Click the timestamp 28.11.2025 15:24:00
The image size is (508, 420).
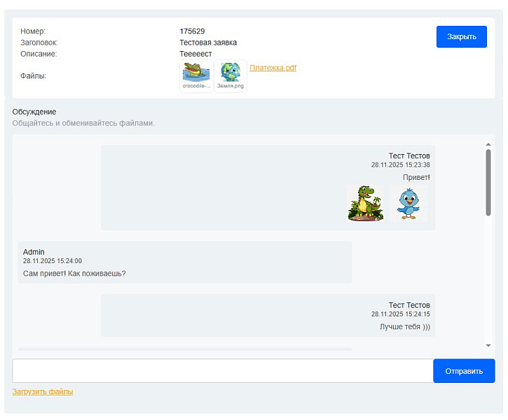click(x=53, y=261)
